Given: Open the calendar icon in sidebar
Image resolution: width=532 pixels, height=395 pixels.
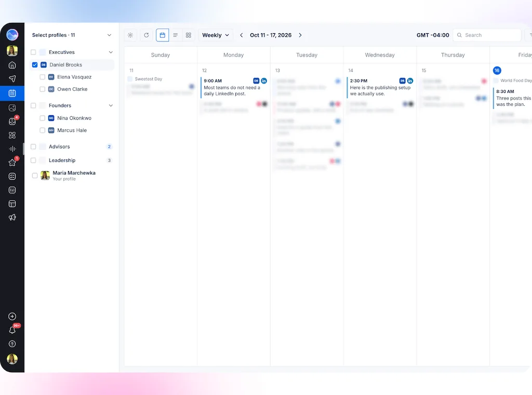Looking at the screenshot, I should click(12, 93).
